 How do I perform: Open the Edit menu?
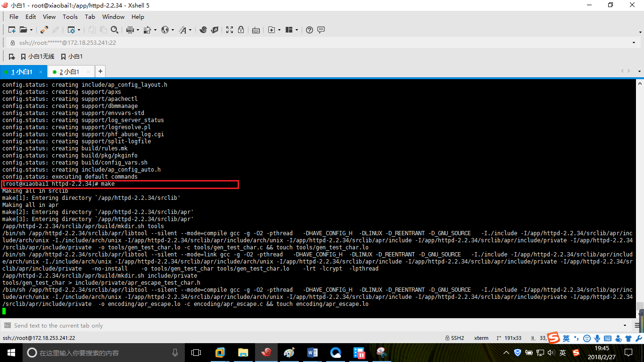(31, 16)
